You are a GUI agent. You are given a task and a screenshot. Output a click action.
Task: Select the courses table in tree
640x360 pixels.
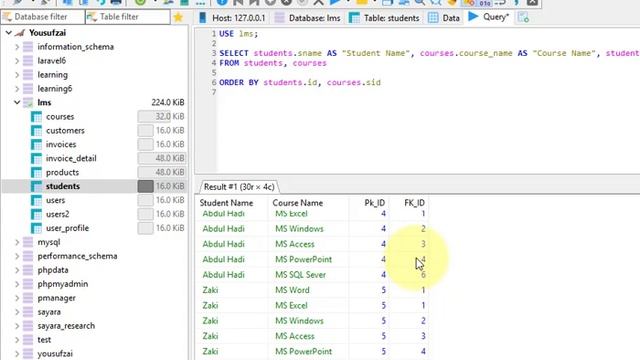[60, 117]
